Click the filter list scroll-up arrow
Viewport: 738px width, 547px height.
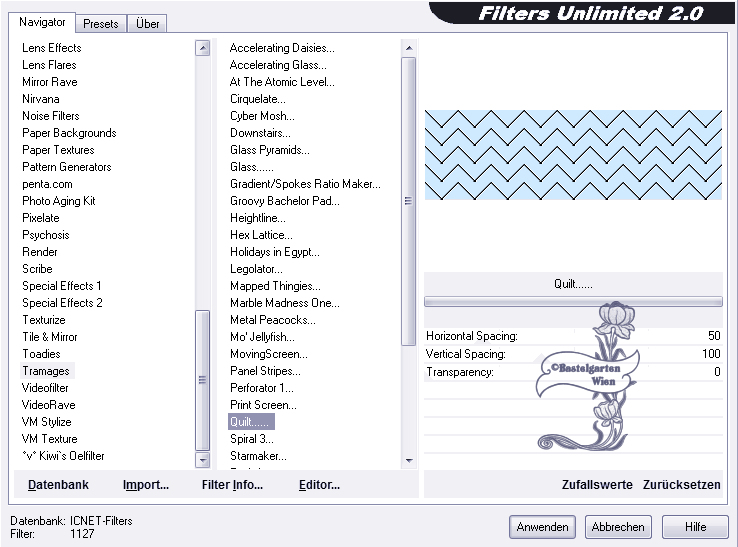coord(409,48)
